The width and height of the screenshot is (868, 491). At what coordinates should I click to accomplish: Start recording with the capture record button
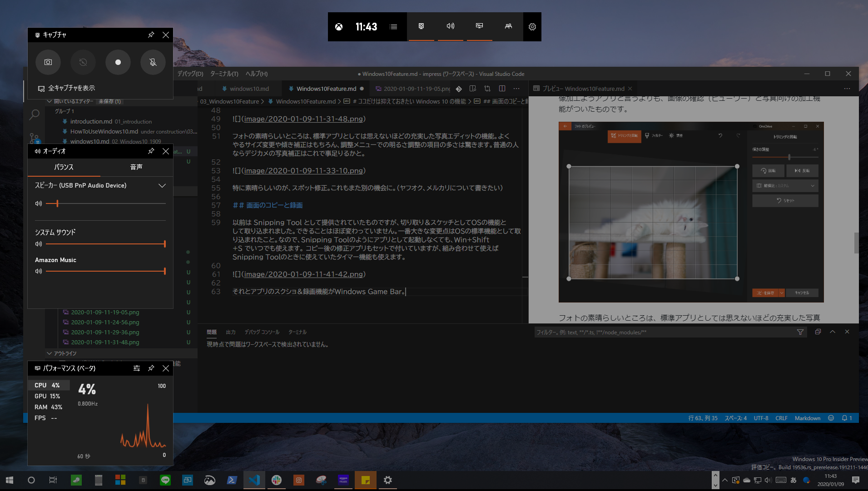[118, 62]
